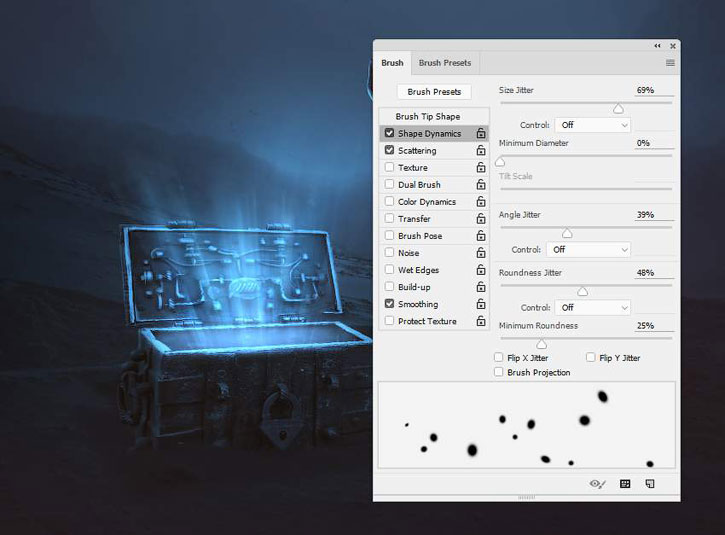Viewport: 725px width, 535px height.
Task: Toggle the lock icon beside Protect Texture
Action: pyautogui.click(x=481, y=321)
